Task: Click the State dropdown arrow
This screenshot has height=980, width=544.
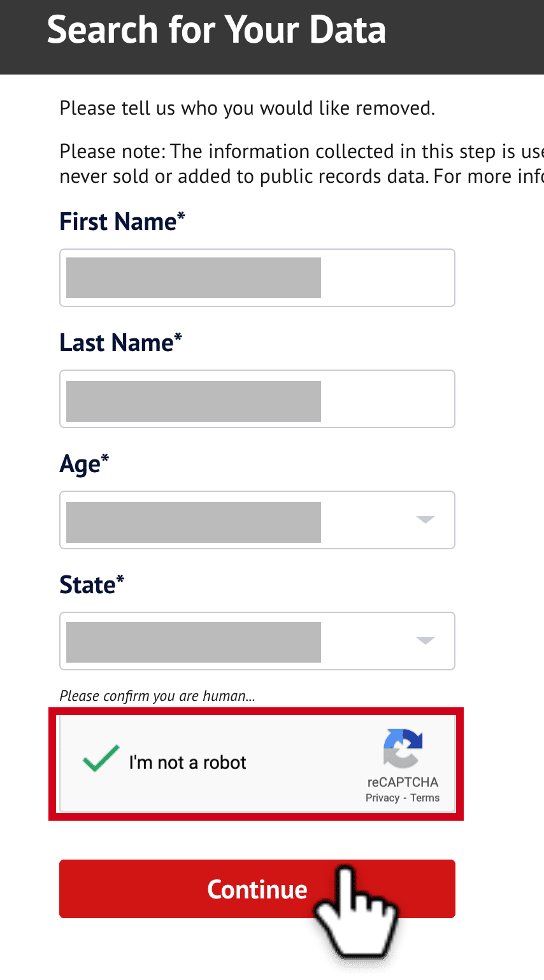Action: [425, 640]
